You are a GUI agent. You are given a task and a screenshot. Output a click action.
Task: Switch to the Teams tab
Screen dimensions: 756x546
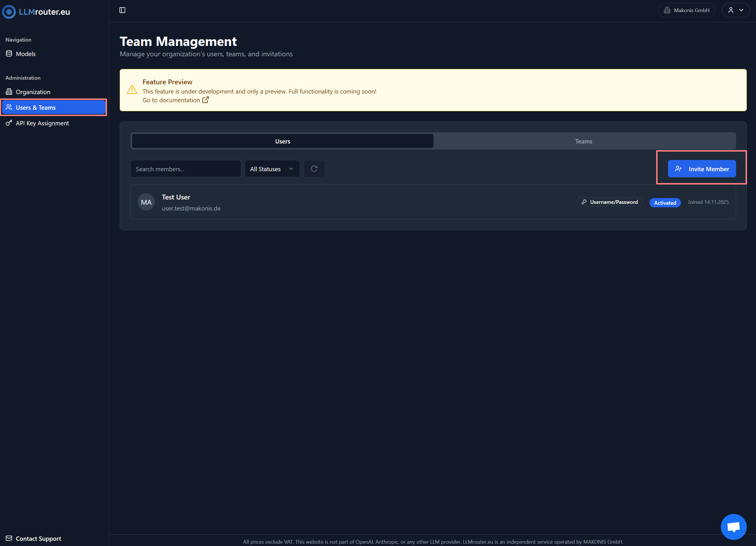(x=583, y=141)
